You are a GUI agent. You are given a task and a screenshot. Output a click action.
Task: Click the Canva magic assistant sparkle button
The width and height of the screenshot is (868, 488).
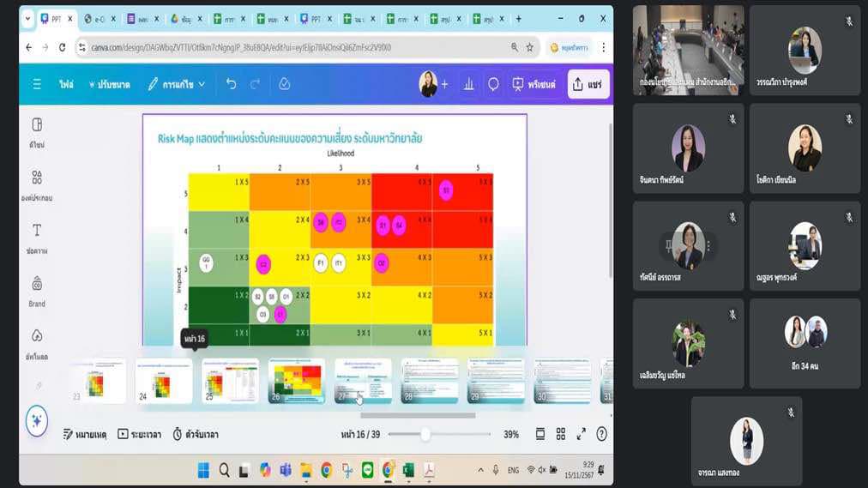coord(37,420)
